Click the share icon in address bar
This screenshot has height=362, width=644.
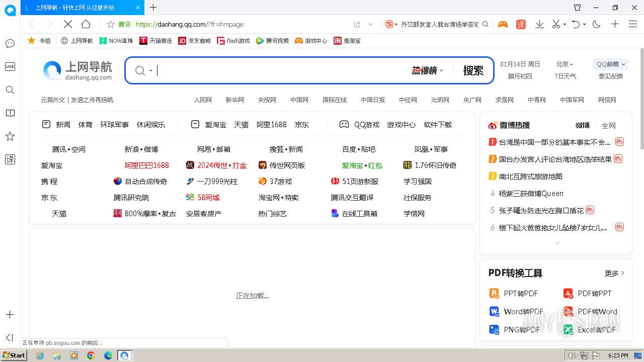click(357, 24)
